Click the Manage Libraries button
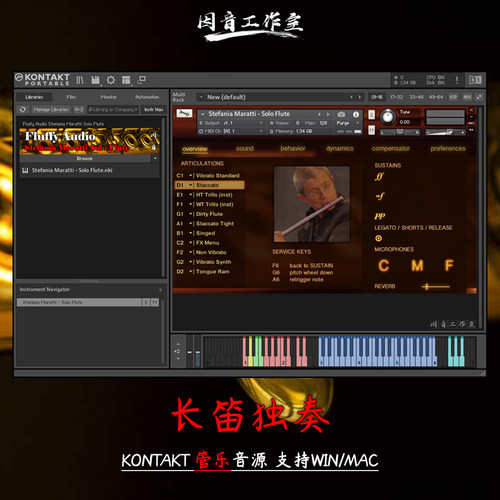This screenshot has width=500, height=500. click(x=51, y=109)
